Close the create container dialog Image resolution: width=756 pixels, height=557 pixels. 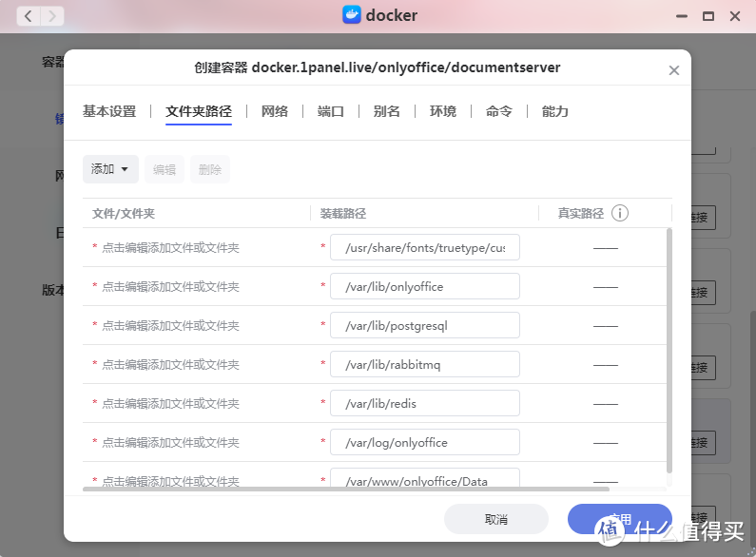click(x=674, y=70)
